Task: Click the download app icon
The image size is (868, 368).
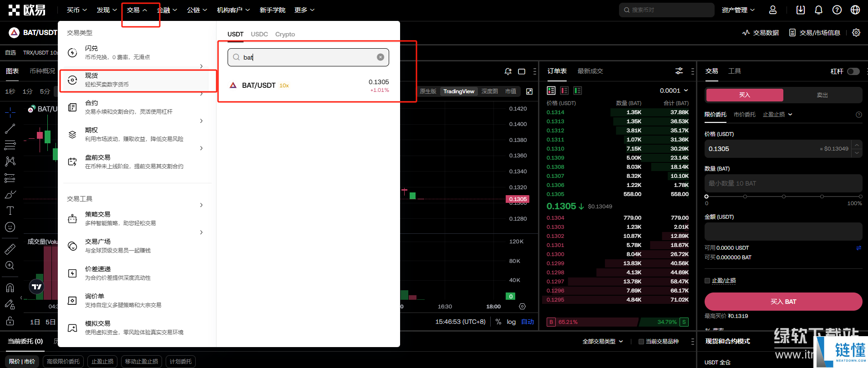Action: pos(801,10)
